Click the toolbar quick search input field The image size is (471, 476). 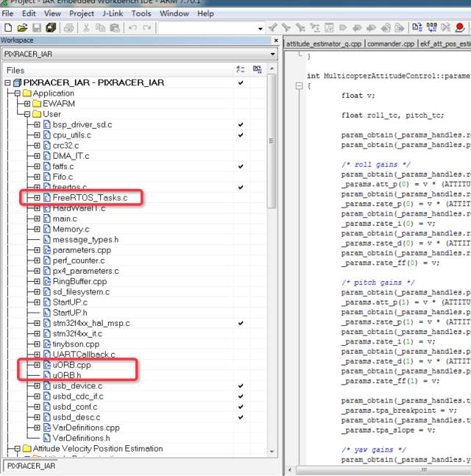point(208,28)
